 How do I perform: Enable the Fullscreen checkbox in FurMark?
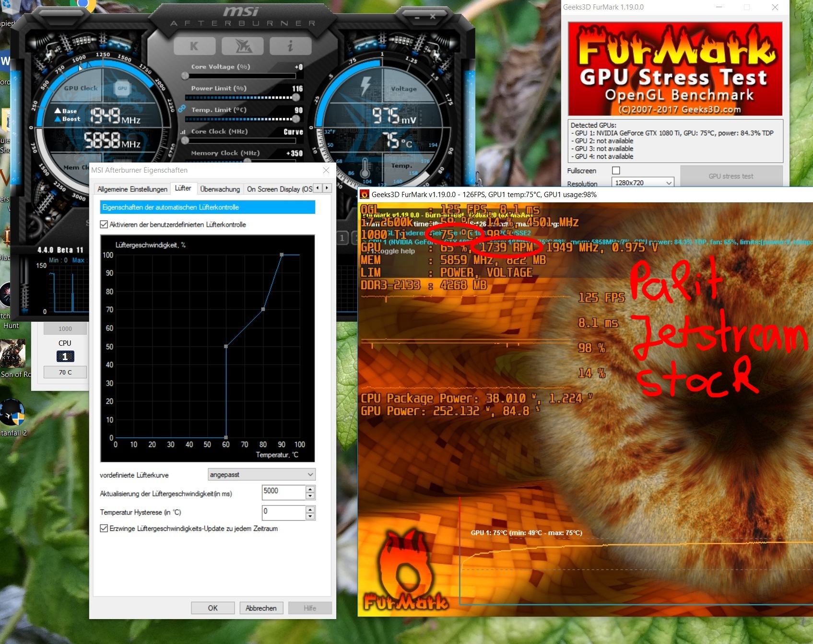click(616, 170)
